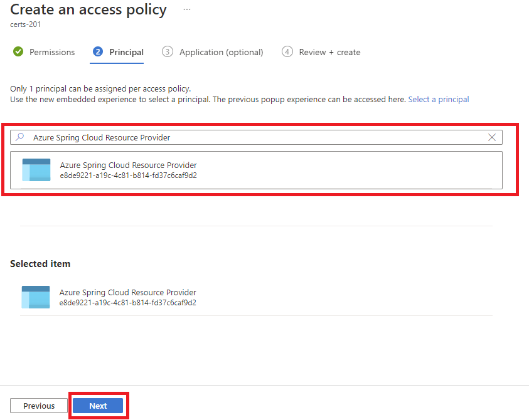This screenshot has height=420, width=529.
Task: Stay on the Principal tab
Action: 124,52
